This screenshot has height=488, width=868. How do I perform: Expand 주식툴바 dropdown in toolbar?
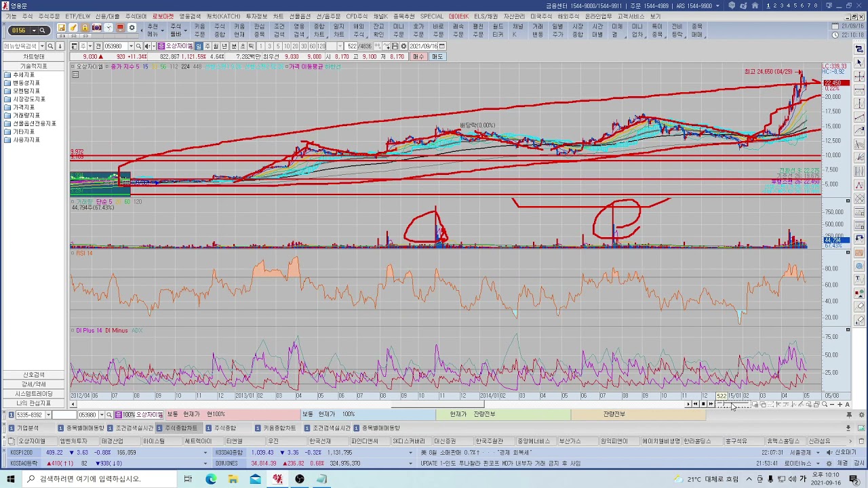pyautogui.click(x=186, y=30)
